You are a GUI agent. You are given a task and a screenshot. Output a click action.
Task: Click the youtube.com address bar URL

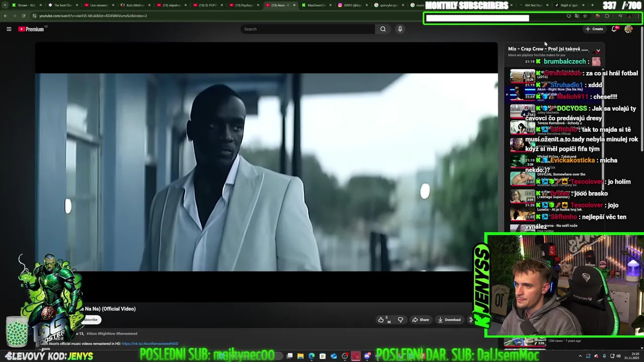pyautogui.click(x=93, y=16)
